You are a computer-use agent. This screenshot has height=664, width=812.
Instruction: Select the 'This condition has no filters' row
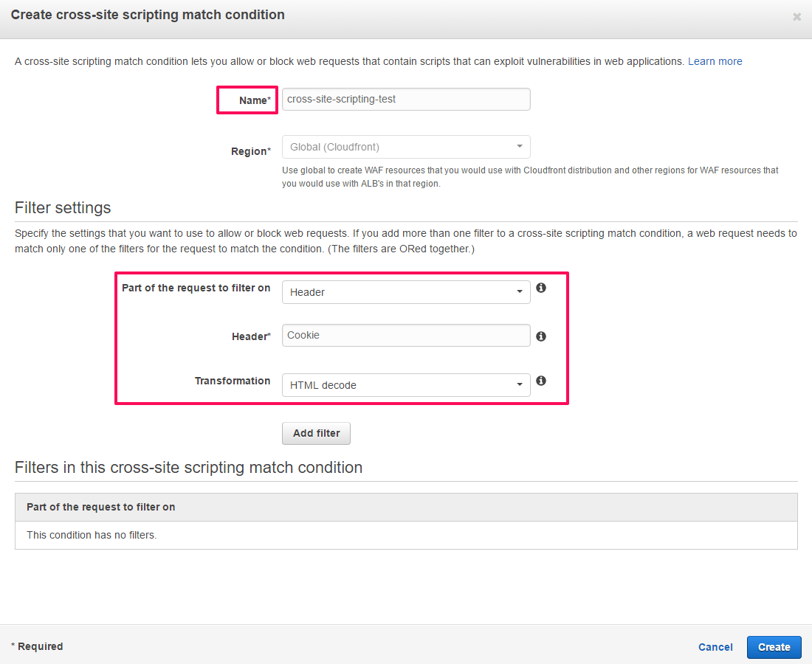point(92,535)
